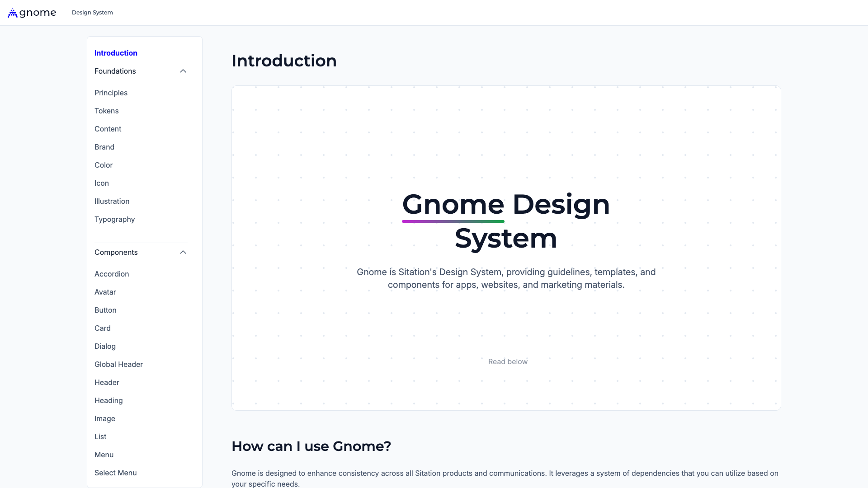View Typography guidelines

point(114,219)
